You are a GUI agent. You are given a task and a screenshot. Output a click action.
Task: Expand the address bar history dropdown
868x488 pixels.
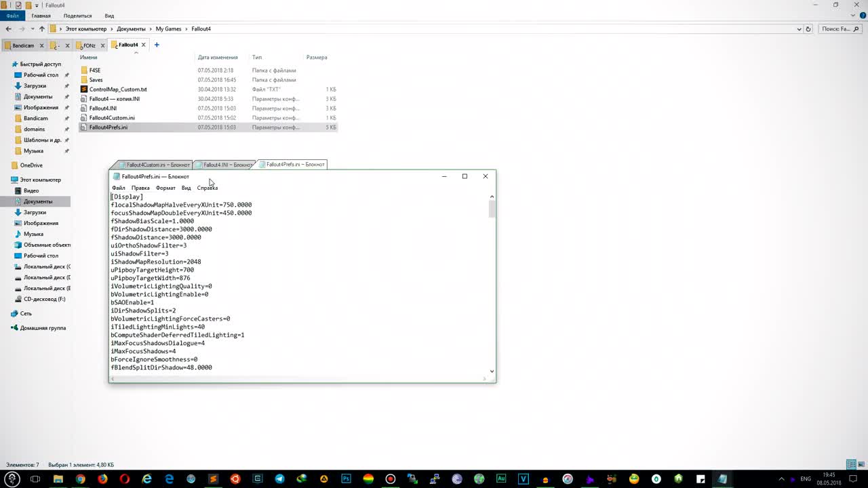(x=800, y=29)
